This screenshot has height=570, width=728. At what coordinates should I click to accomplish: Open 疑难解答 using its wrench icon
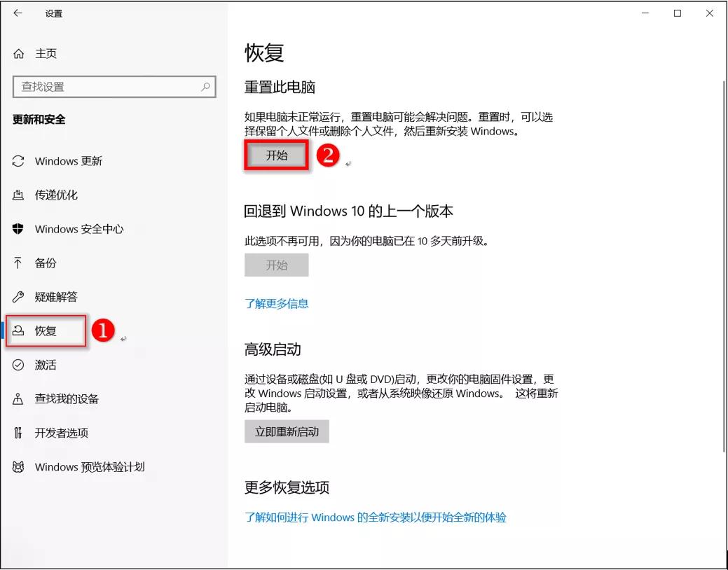click(x=18, y=296)
